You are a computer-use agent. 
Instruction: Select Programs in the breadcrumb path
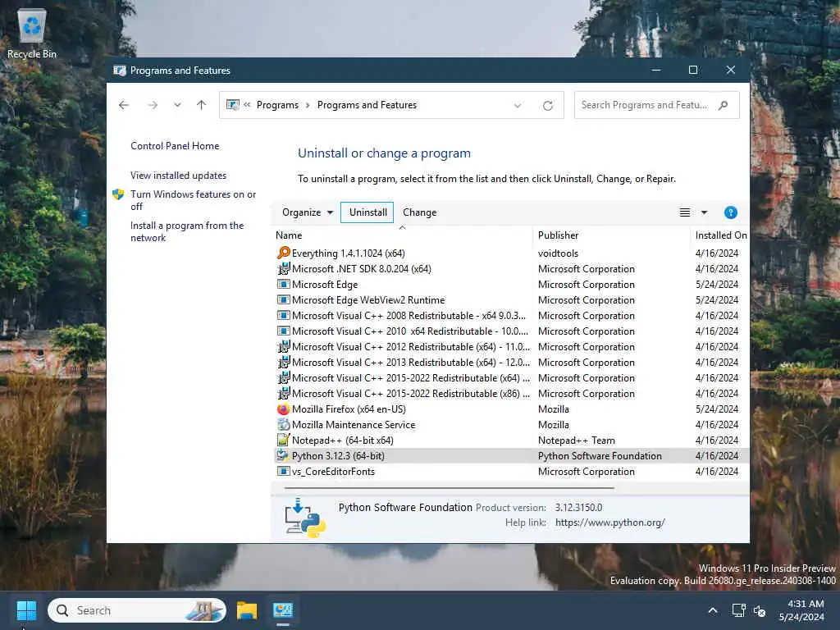277,105
